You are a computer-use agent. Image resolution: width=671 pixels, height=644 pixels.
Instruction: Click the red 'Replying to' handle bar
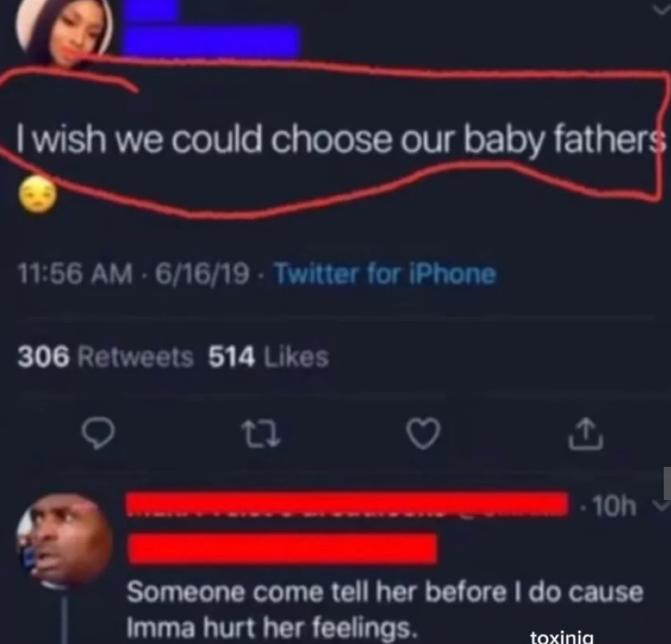283,548
